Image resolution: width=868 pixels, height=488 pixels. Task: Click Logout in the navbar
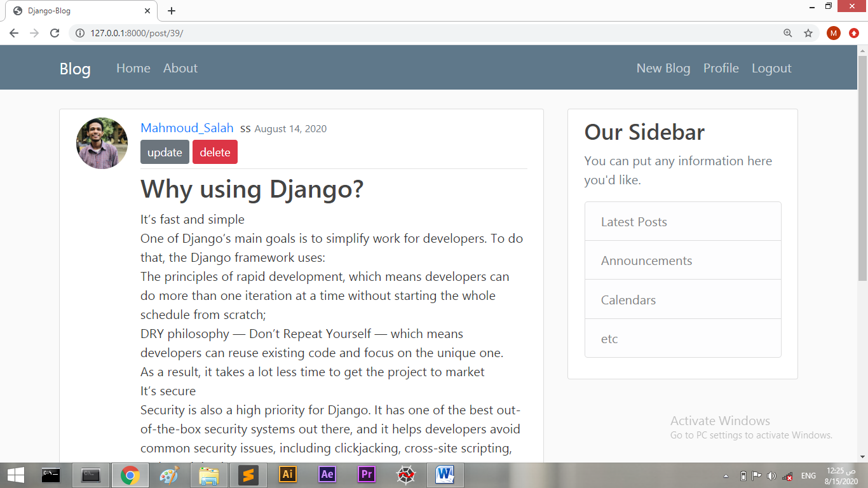coord(771,68)
